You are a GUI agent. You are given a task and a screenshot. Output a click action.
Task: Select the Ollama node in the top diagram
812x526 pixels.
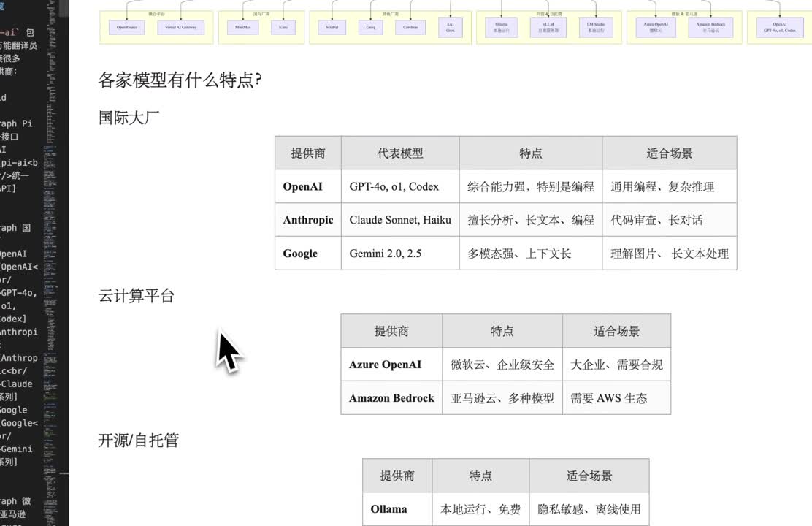(501, 27)
